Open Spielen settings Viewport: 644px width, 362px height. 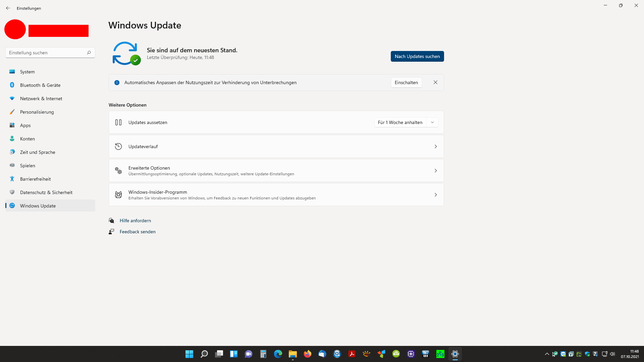tap(50, 166)
